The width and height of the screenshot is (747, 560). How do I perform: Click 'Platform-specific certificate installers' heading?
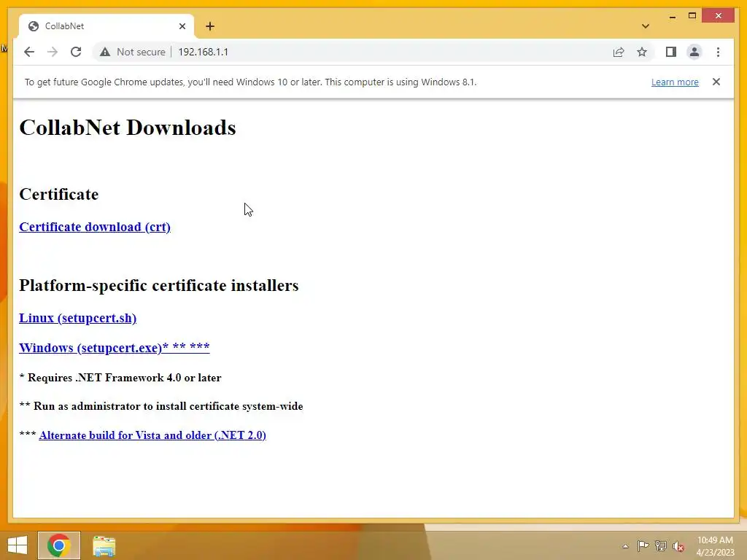click(x=158, y=285)
